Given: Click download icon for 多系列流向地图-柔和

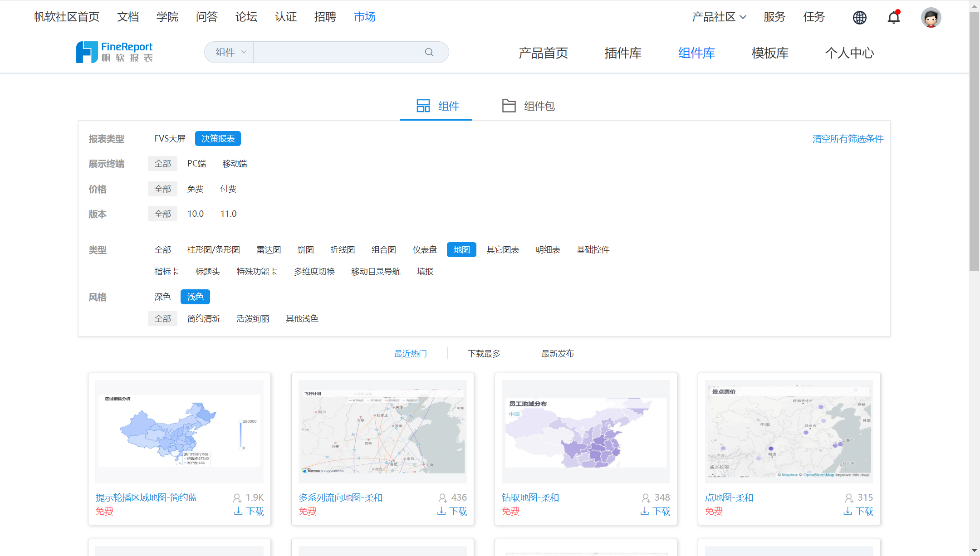Looking at the screenshot, I should [441, 511].
